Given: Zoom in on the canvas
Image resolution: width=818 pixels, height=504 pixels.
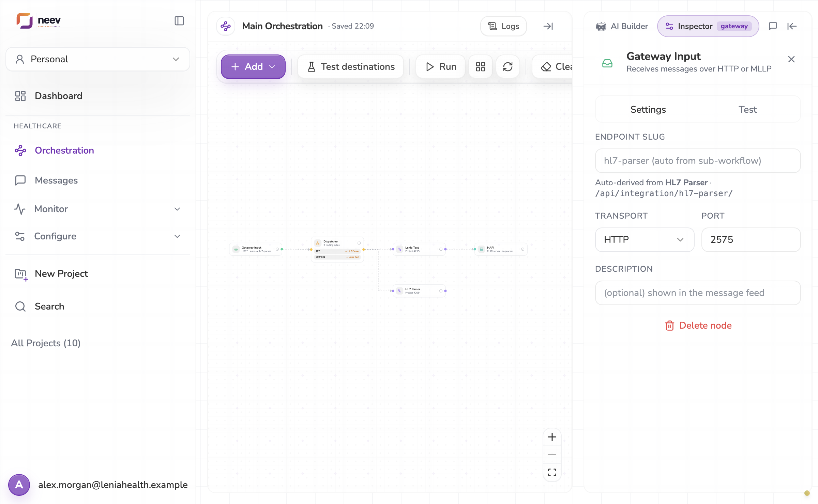Looking at the screenshot, I should [x=552, y=437].
